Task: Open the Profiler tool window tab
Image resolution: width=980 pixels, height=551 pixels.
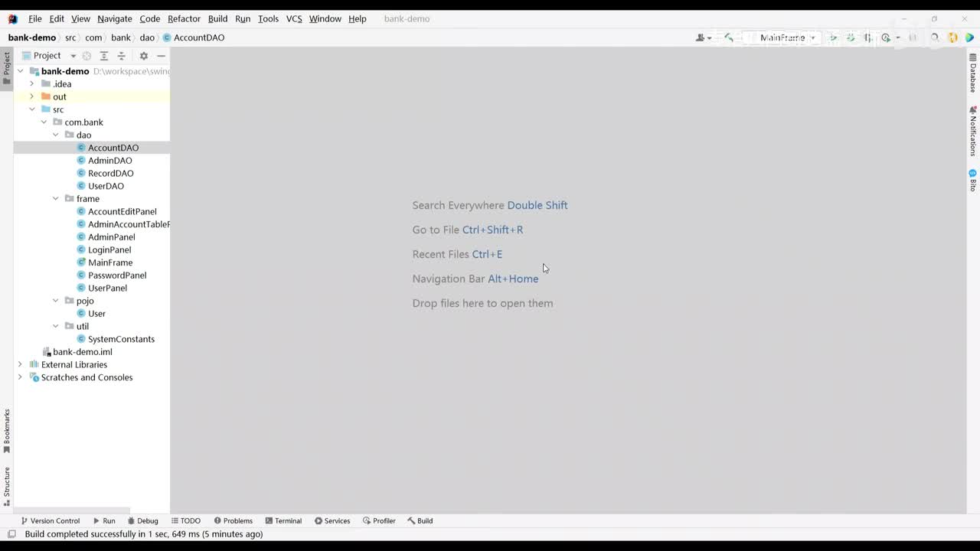Action: point(380,520)
